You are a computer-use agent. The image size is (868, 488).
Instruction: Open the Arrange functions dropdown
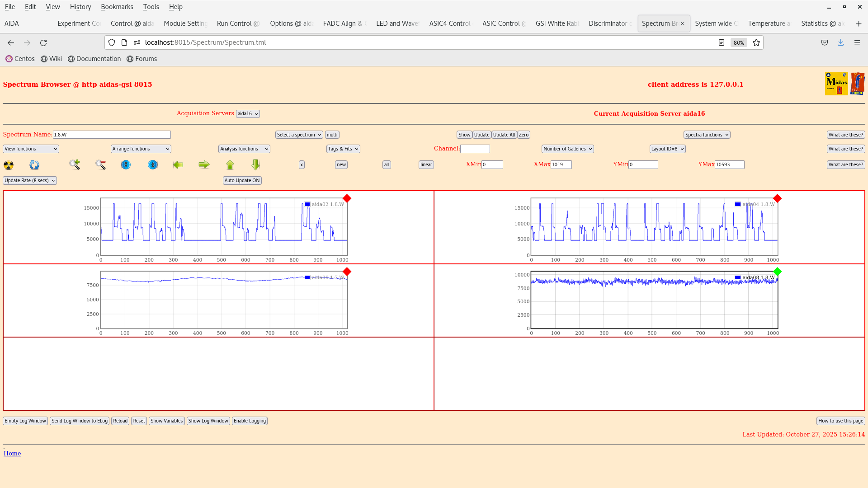click(x=141, y=149)
